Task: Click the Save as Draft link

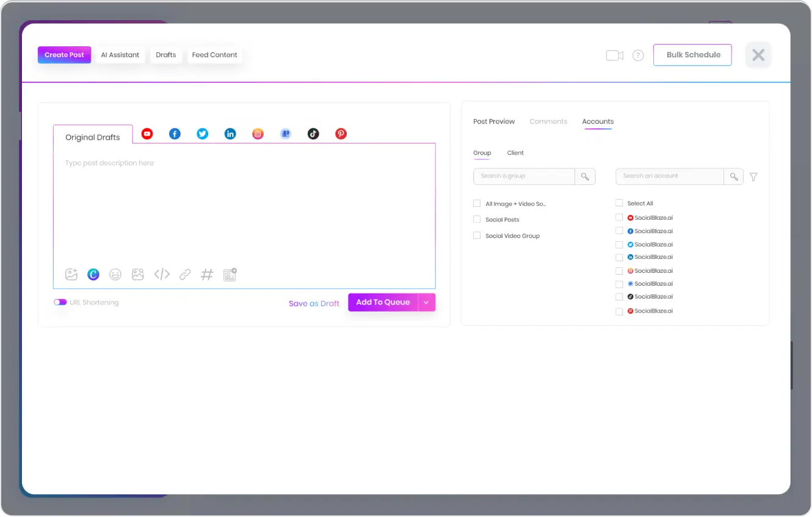Action: coord(314,303)
